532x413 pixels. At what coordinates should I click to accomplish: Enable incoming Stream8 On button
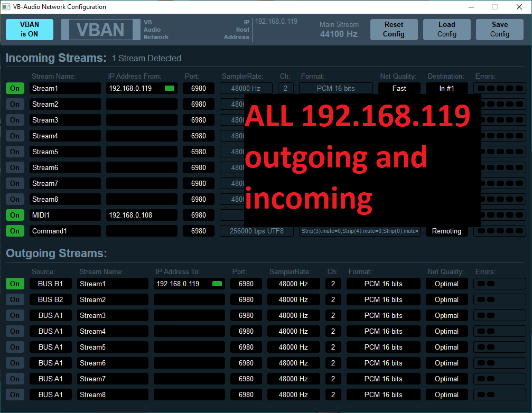coord(15,200)
